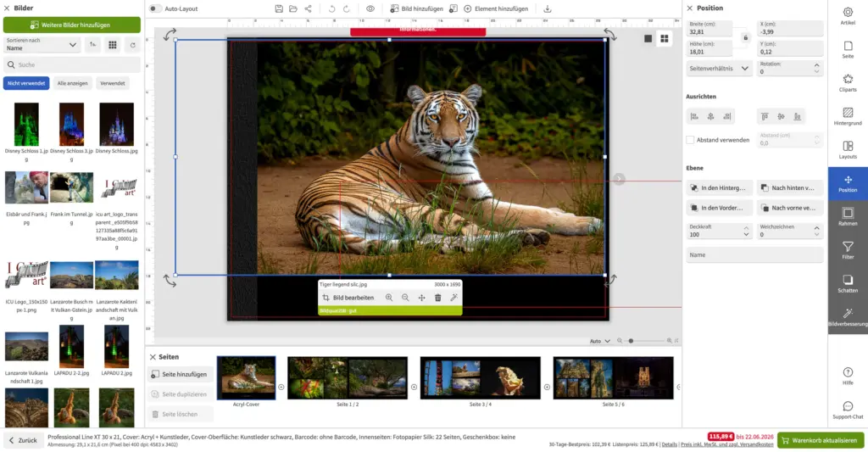
Task: Open the Hintergrund panel
Action: (x=848, y=116)
